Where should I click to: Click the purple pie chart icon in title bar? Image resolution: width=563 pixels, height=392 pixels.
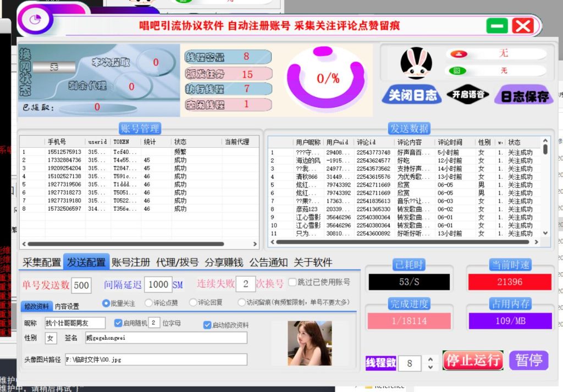coord(36,23)
